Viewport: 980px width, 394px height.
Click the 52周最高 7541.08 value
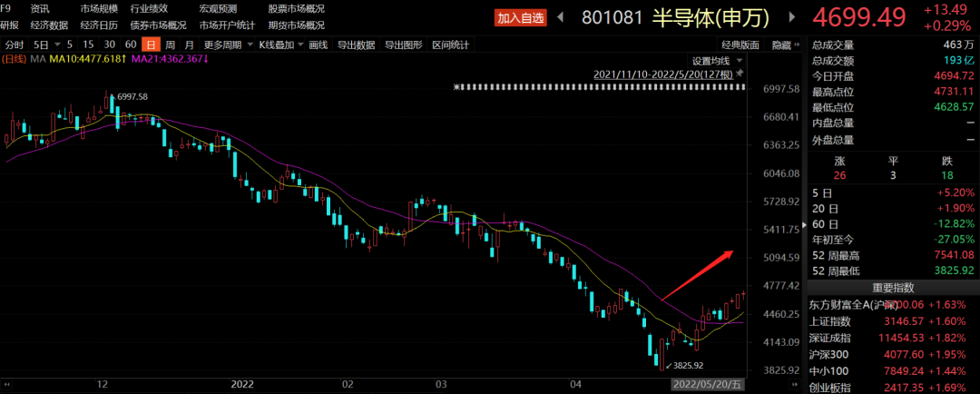955,255
